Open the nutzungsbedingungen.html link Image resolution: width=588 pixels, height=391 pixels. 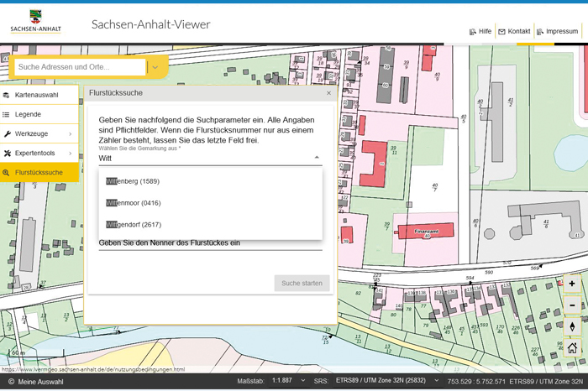[93, 369]
